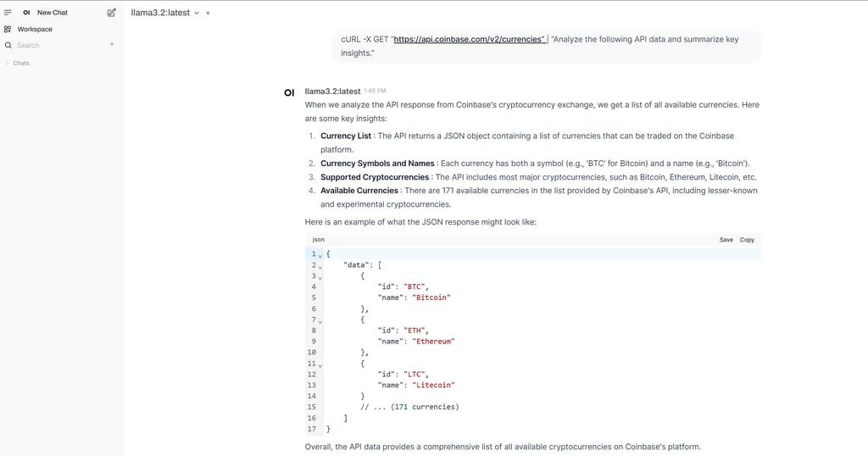Open the api.coinbase.com currencies link
This screenshot has height=456, width=868.
tap(469, 39)
